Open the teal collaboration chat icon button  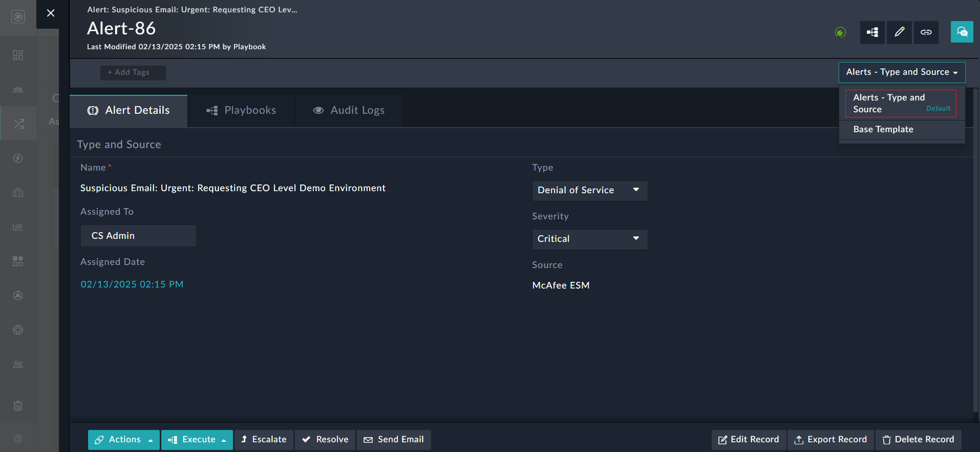coord(962,32)
